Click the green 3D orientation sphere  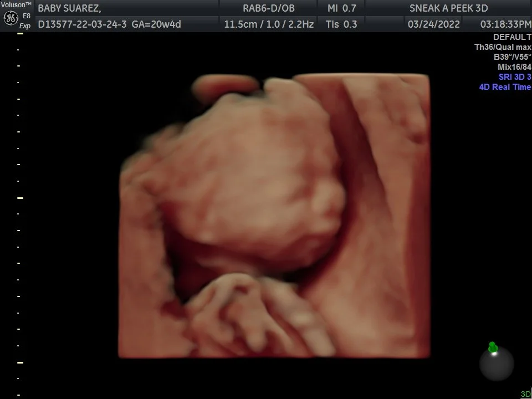[x=497, y=362]
